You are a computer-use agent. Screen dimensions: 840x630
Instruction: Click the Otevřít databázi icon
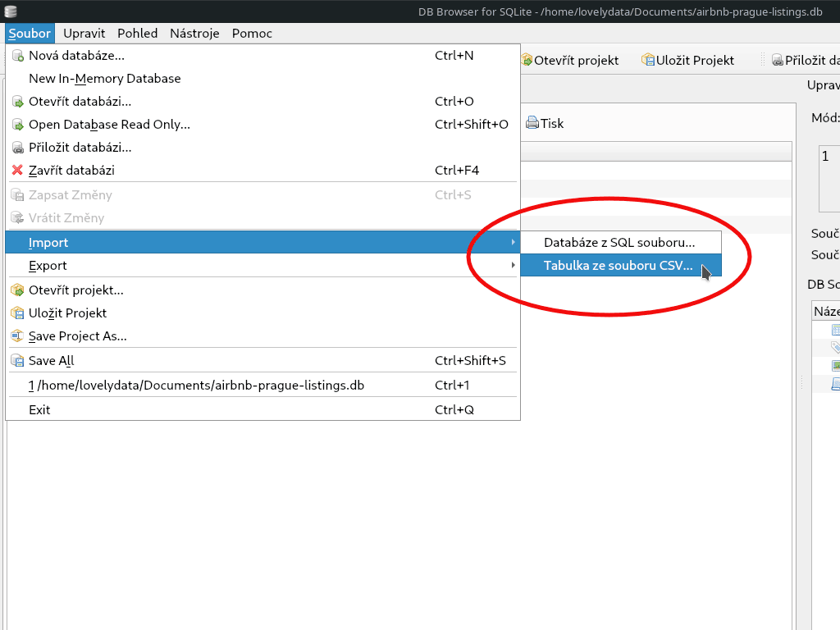(x=18, y=102)
